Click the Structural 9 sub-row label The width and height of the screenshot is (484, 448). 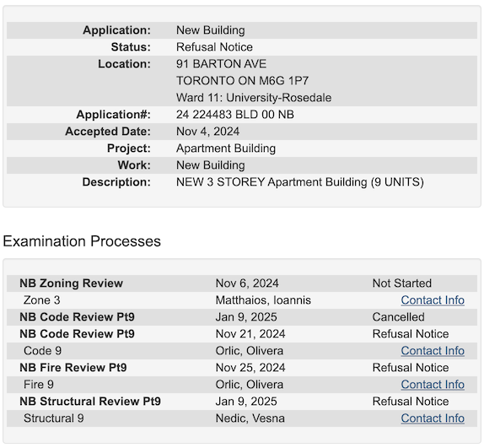pyautogui.click(x=54, y=418)
